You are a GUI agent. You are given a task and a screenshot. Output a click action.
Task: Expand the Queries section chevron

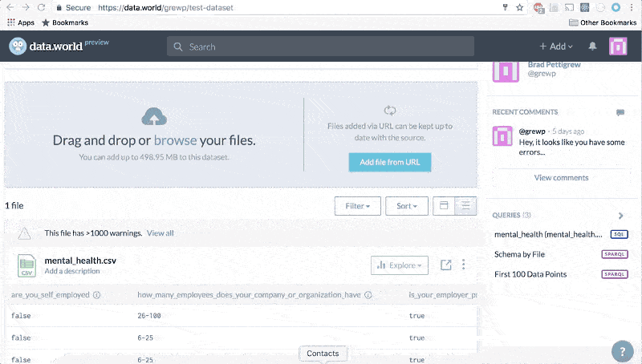point(620,216)
